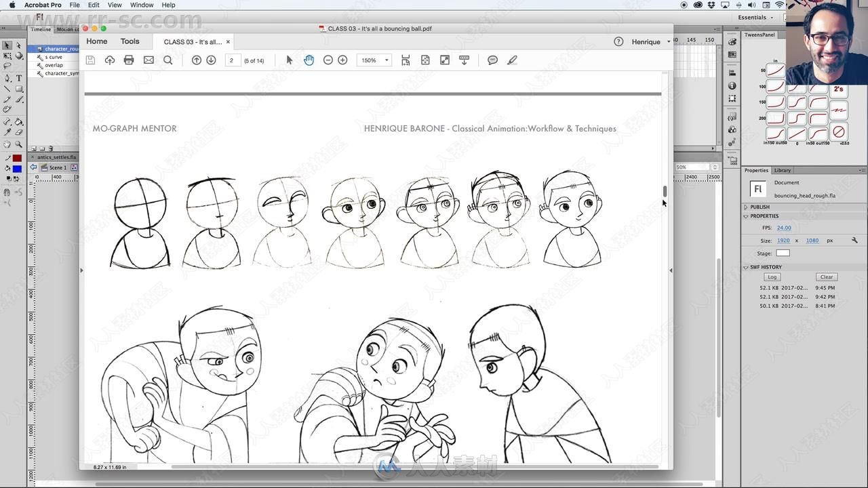
Task: Select the highlight pen icon
Action: tap(512, 60)
